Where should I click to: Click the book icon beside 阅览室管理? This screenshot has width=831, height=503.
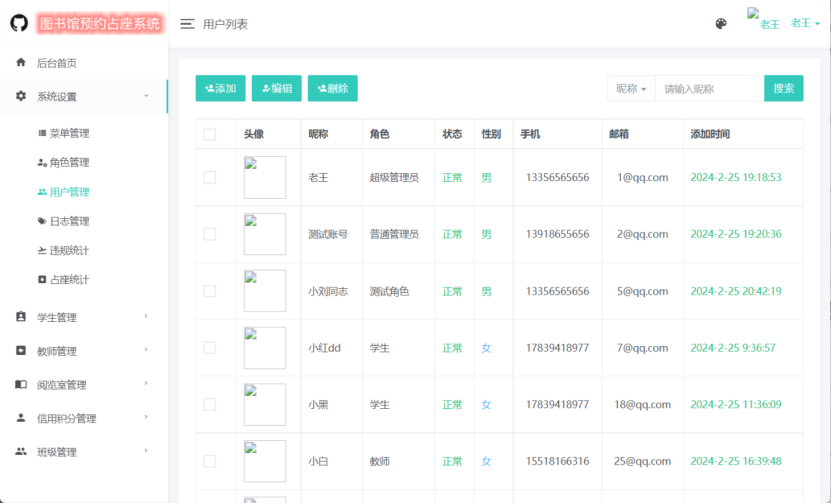click(21, 384)
